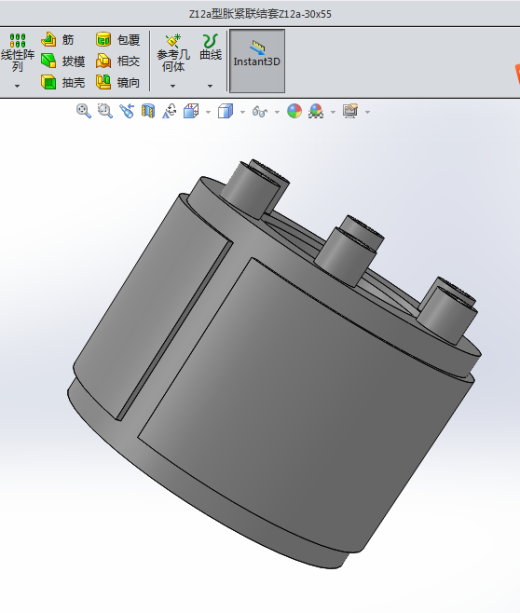Screen dimensions: 520x613
Task: Open the Wrap (包覆) feature
Action: (x=118, y=39)
